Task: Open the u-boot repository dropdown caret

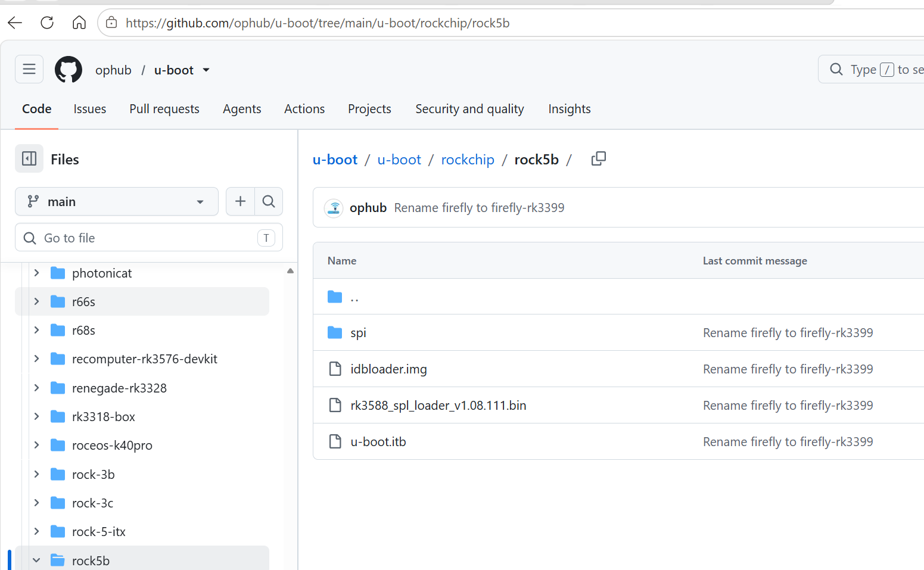Action: tap(206, 70)
